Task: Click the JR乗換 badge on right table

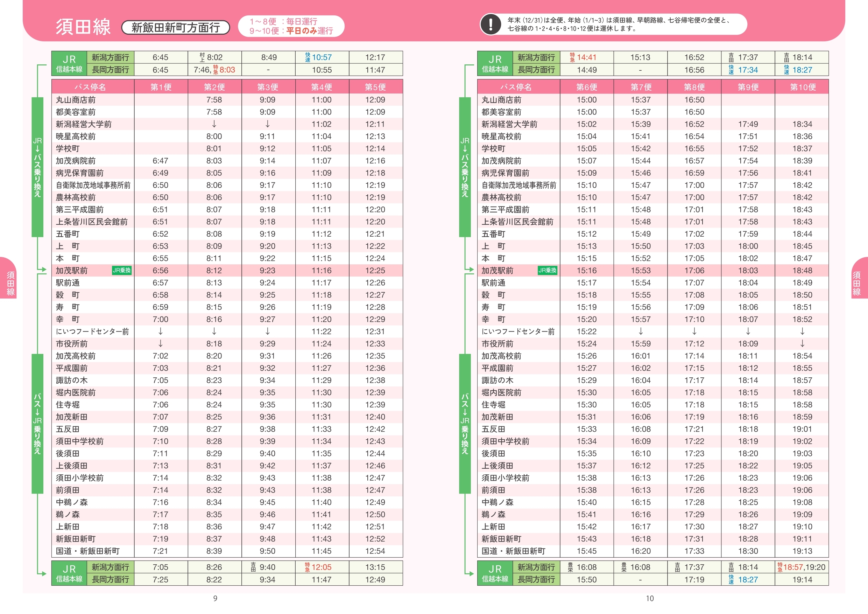Action: [x=547, y=271]
